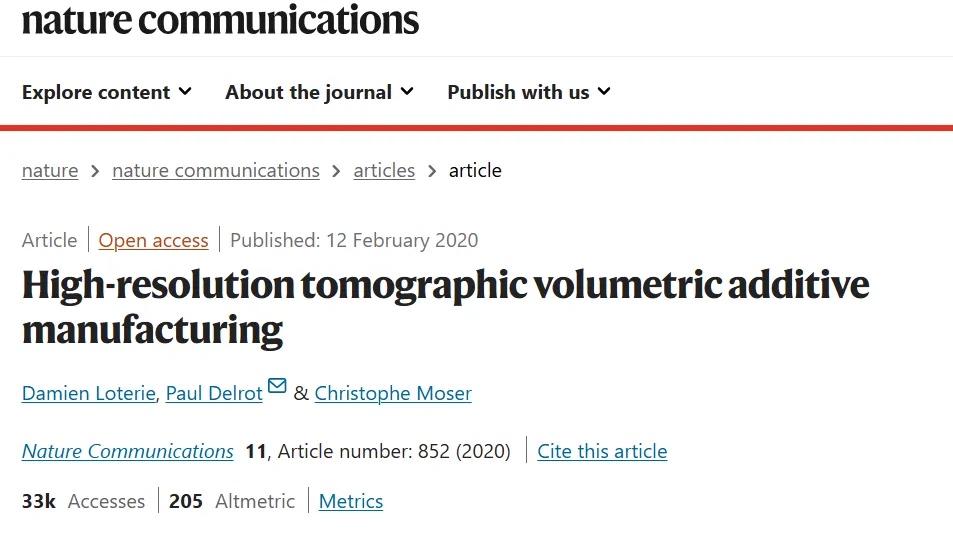Expand the Explore content dropdown
This screenshot has width=953, height=536.
106,92
